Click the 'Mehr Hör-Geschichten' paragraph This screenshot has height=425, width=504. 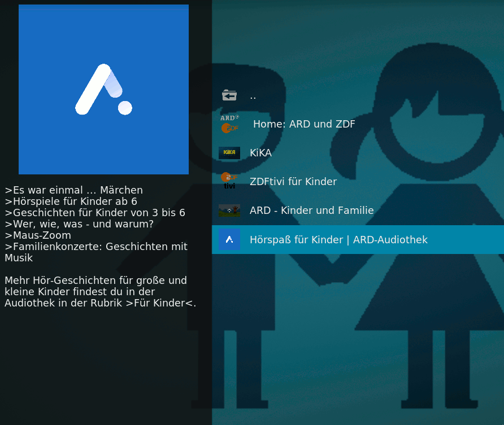100,291
